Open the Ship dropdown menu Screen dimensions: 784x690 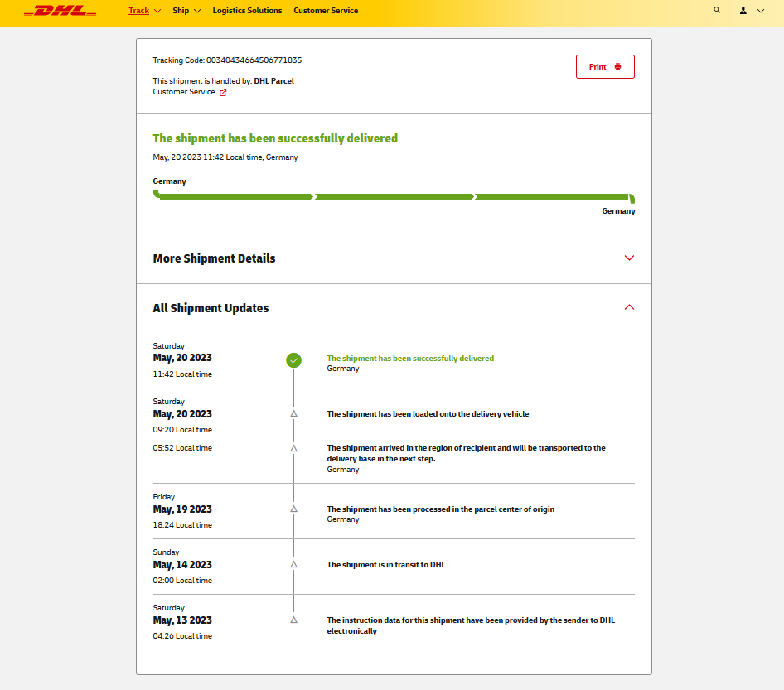(x=186, y=11)
